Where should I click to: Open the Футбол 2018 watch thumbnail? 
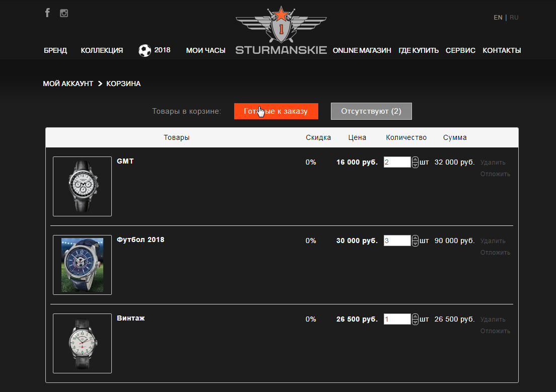82,265
